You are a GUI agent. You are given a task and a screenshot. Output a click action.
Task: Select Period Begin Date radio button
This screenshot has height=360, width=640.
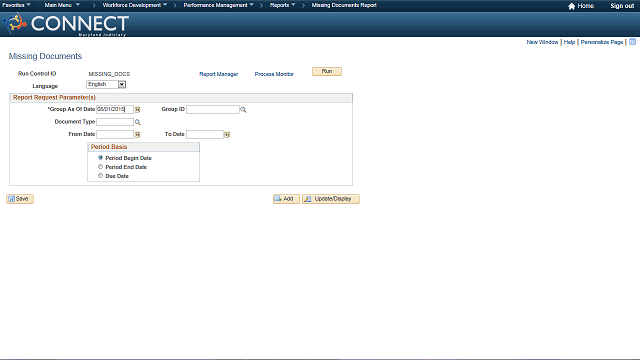coord(100,158)
